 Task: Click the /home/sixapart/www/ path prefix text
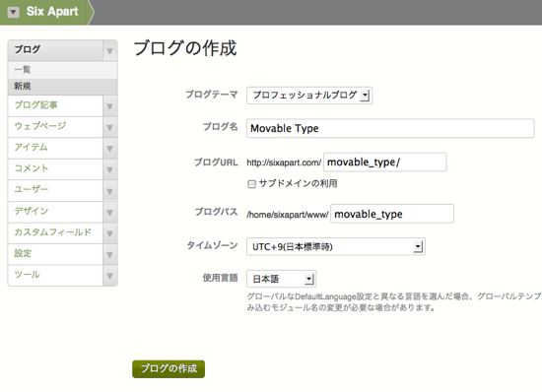[287, 215]
